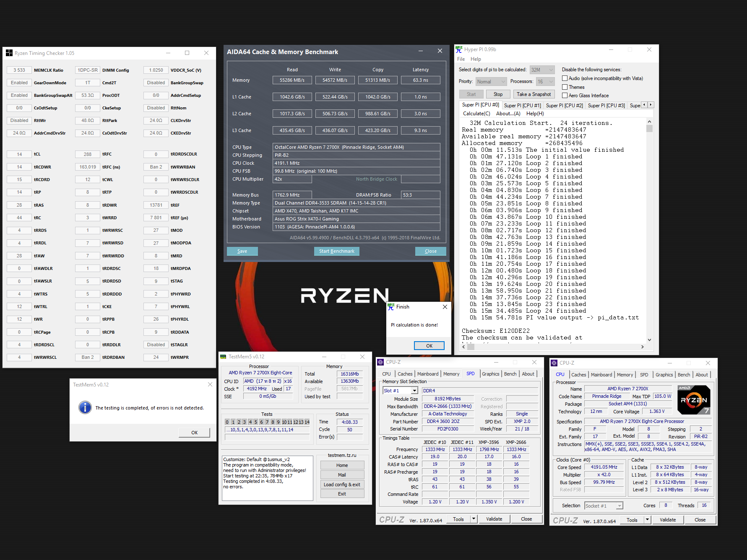Click Home button in TestMem5

tap(342, 465)
